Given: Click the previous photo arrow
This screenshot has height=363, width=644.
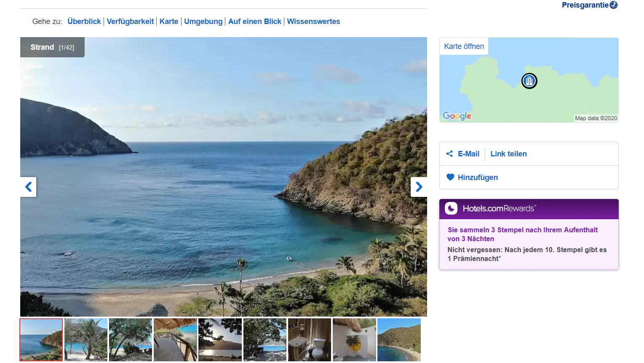Looking at the screenshot, I should [x=28, y=187].
